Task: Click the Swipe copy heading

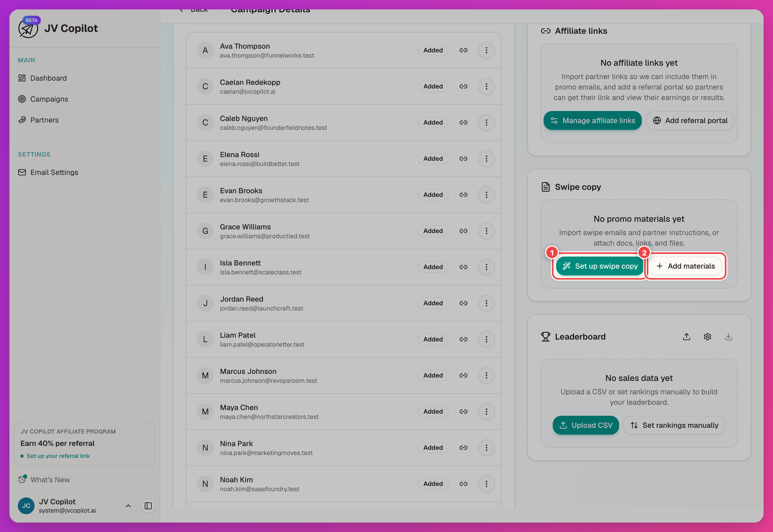Action: pyautogui.click(x=578, y=187)
